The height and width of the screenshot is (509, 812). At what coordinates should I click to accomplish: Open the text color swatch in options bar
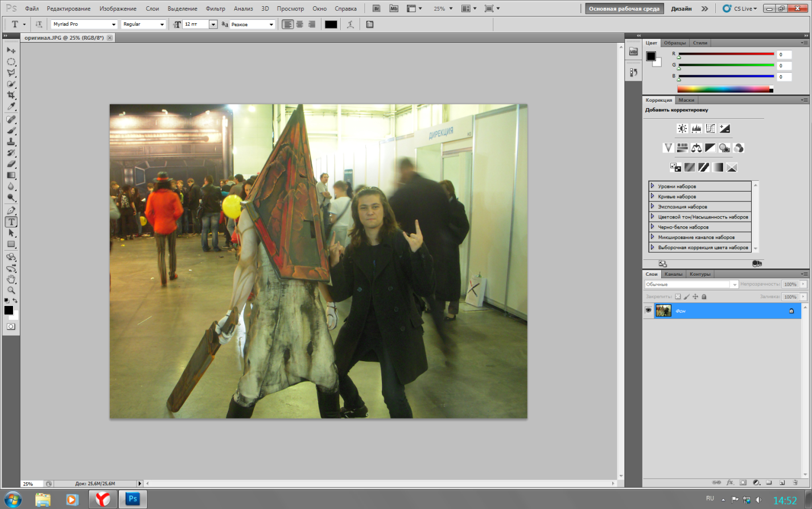(x=331, y=24)
